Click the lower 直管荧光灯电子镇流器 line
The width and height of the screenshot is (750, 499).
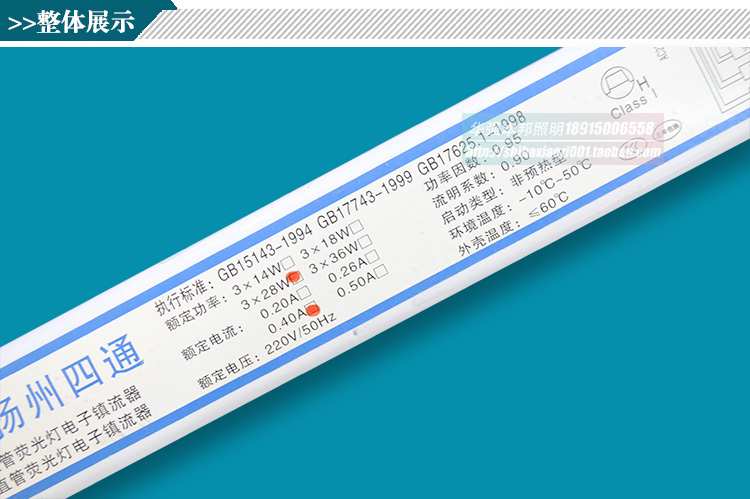pyautogui.click(x=76, y=448)
